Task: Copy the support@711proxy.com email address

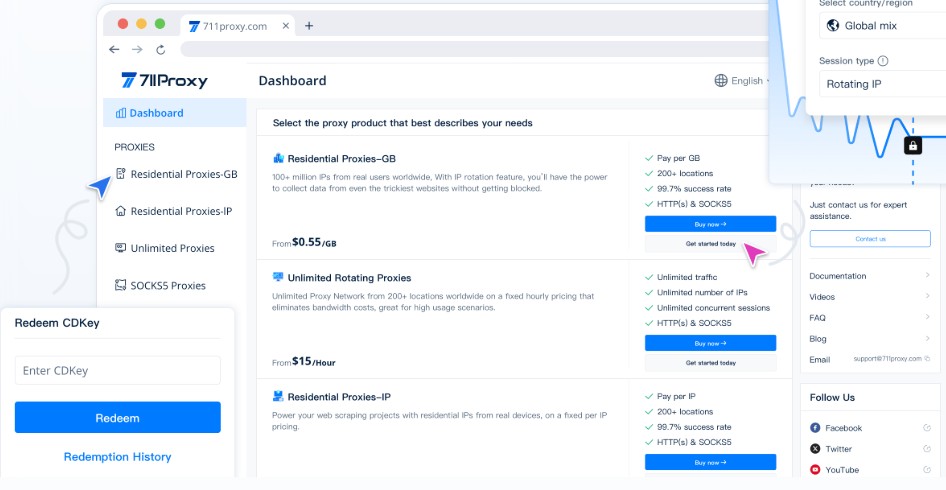Action: (927, 358)
